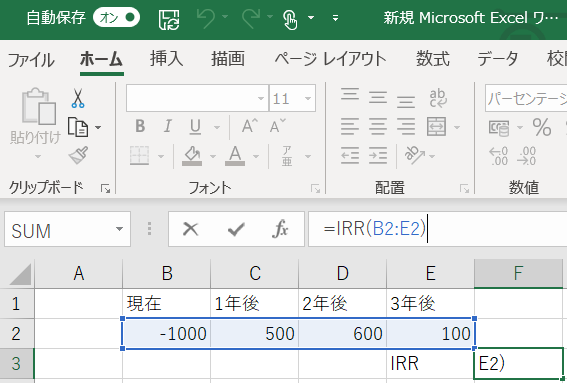Image resolution: width=567 pixels, height=383 pixels.
Task: Switch to the ページ レイアウト tab
Action: (x=330, y=59)
